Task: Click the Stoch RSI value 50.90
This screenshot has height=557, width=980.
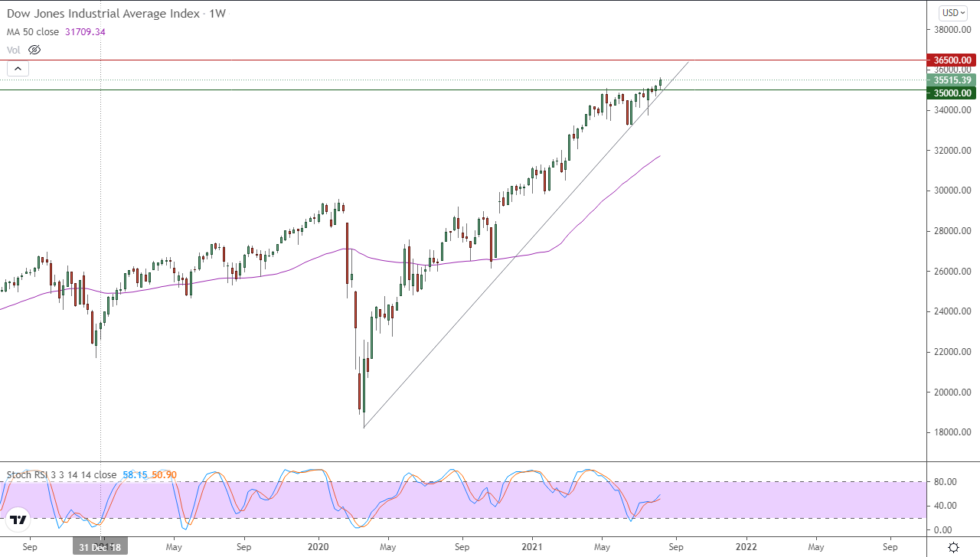Action: tap(164, 474)
